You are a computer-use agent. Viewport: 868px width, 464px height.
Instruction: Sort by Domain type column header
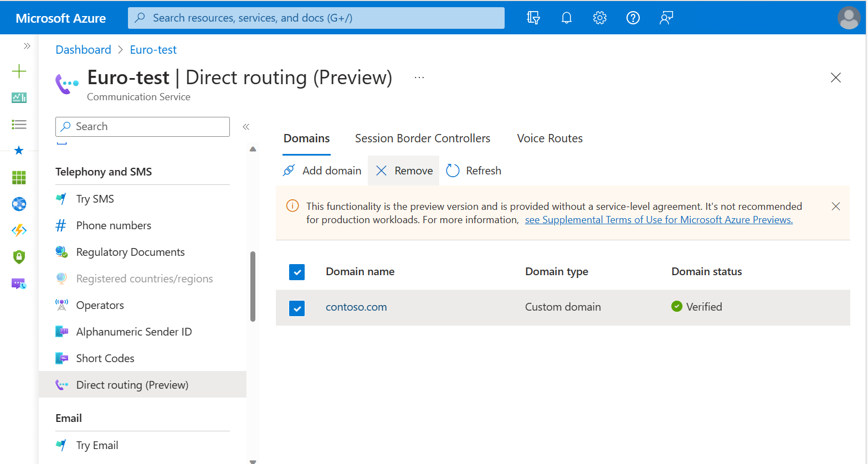click(557, 271)
